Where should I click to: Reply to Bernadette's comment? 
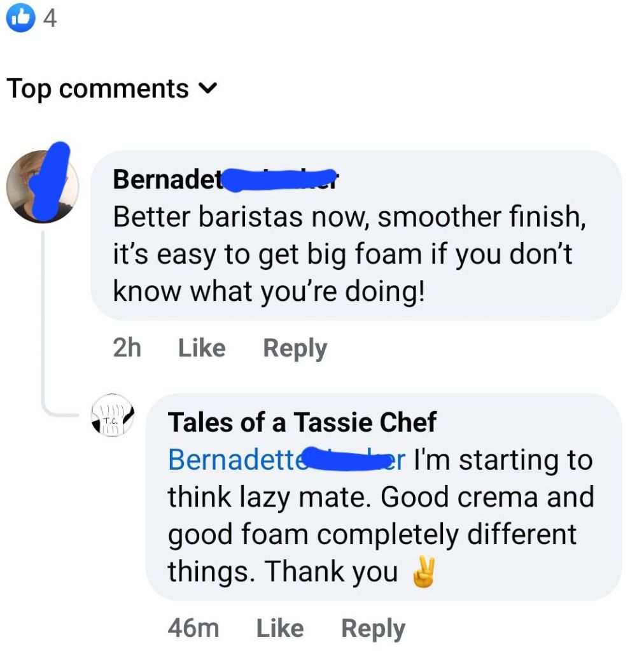click(x=295, y=348)
